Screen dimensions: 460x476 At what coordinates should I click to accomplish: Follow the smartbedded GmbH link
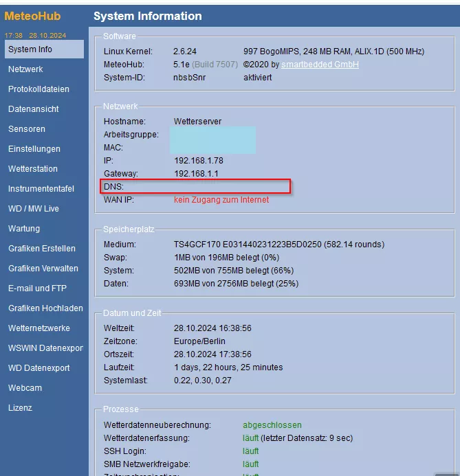[x=320, y=65]
